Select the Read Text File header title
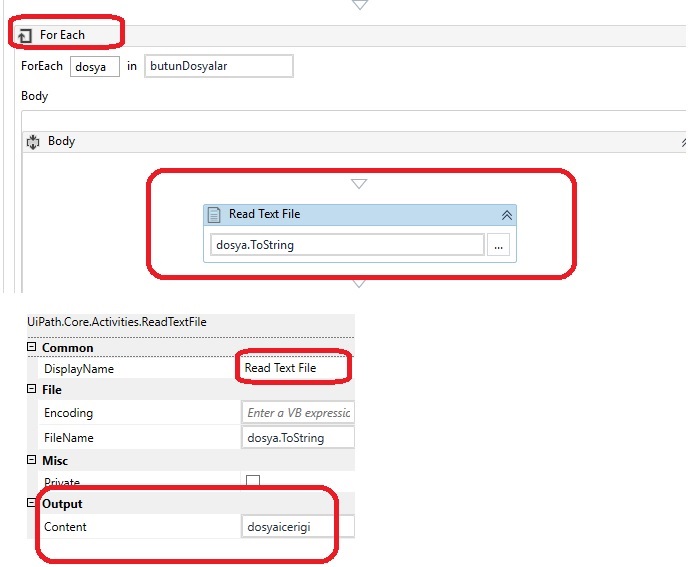The height and width of the screenshot is (567, 699). tap(264, 214)
